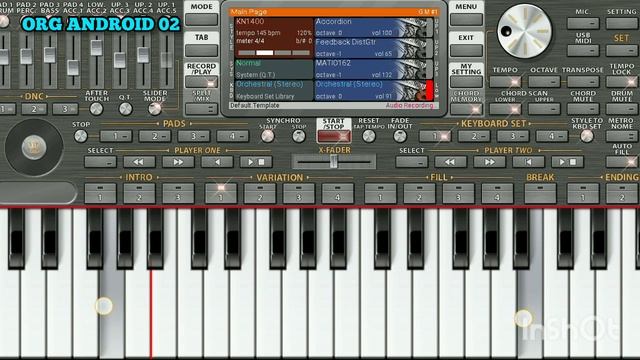The width and height of the screenshot is (640, 360).
Task: Select KEYBOARD SET 1
Action: pos(435,136)
